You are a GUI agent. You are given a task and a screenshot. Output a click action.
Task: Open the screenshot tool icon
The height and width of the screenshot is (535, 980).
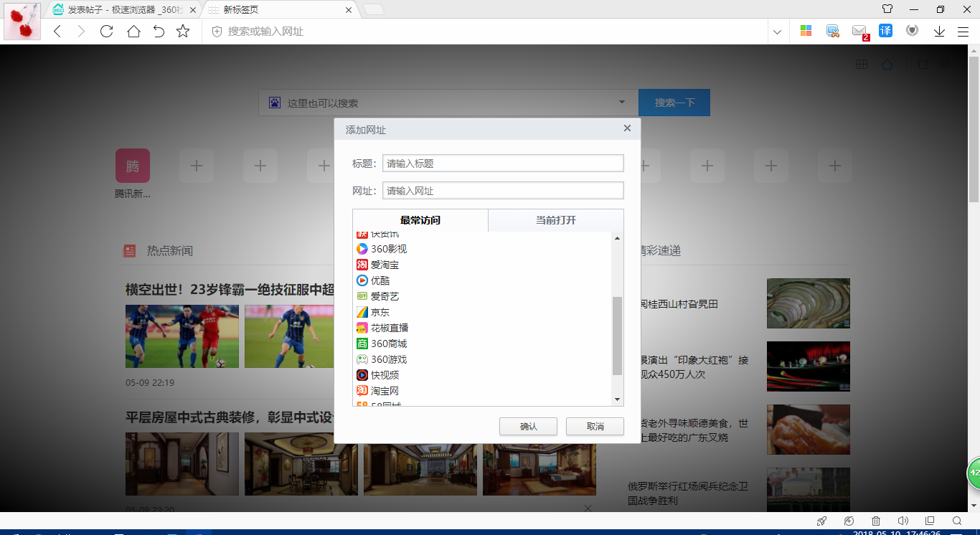(x=833, y=31)
